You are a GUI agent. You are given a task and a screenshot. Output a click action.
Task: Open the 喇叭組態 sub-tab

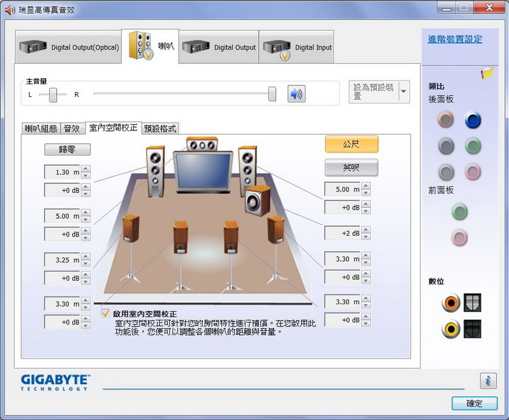click(x=41, y=128)
